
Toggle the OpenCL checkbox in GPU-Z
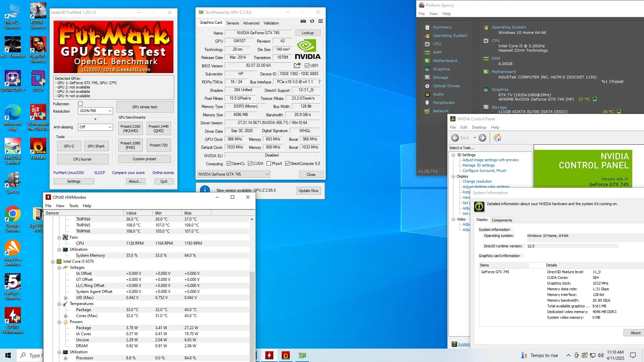pos(229,164)
